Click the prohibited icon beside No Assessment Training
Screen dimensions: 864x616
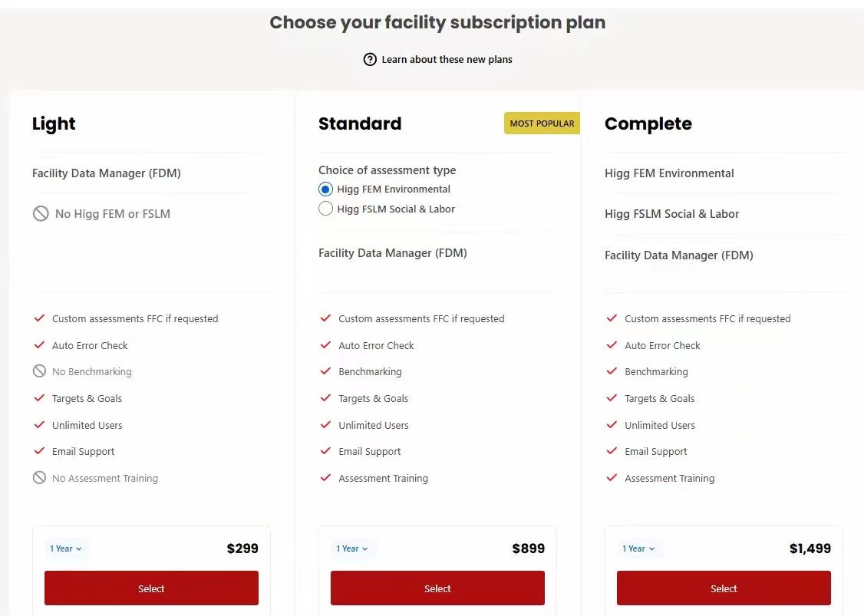tap(39, 478)
